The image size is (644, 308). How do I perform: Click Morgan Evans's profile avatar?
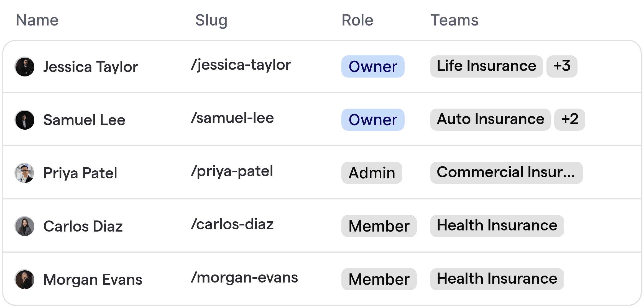click(x=24, y=279)
